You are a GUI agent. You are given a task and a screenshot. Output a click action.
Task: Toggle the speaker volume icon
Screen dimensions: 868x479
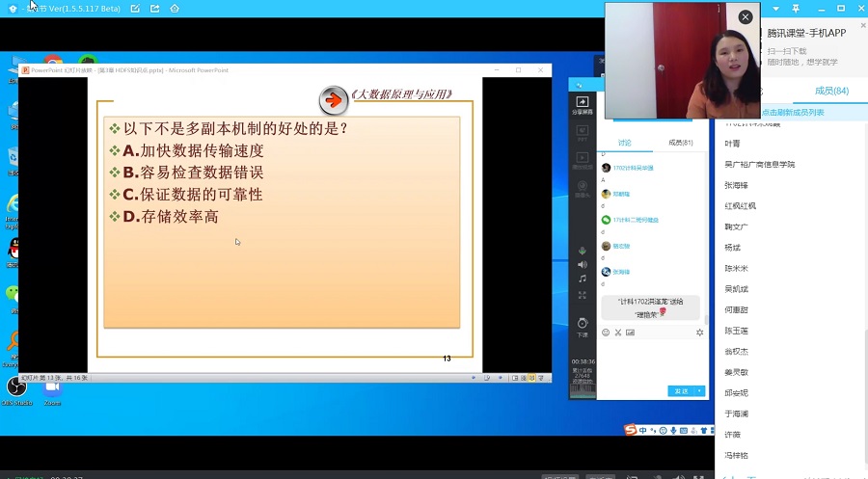point(582,264)
